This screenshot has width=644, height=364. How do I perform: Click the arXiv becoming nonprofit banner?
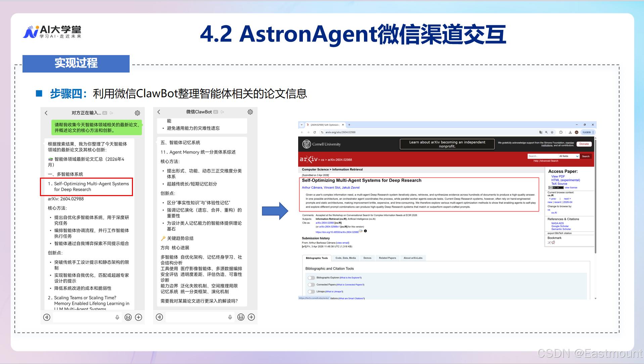(447, 144)
